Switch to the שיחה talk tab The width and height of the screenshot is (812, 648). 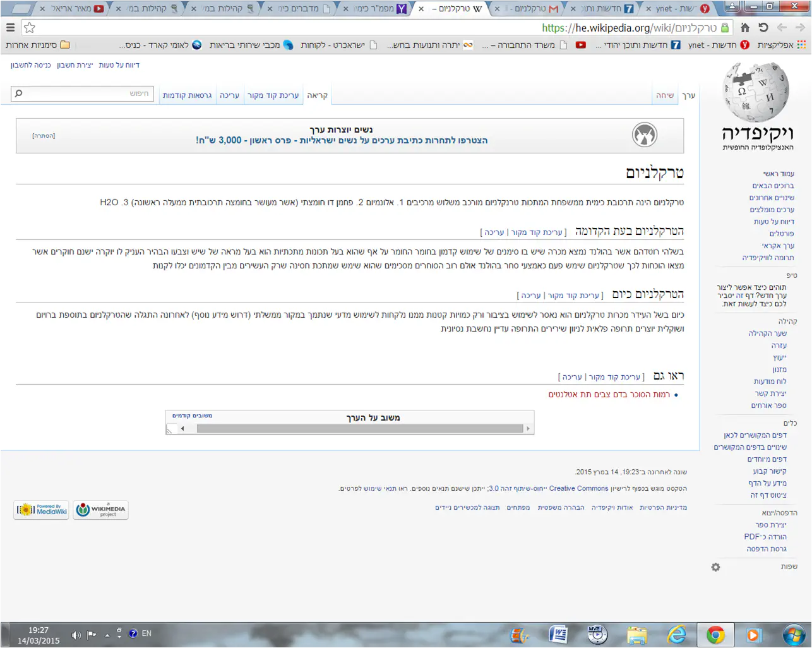coord(665,95)
